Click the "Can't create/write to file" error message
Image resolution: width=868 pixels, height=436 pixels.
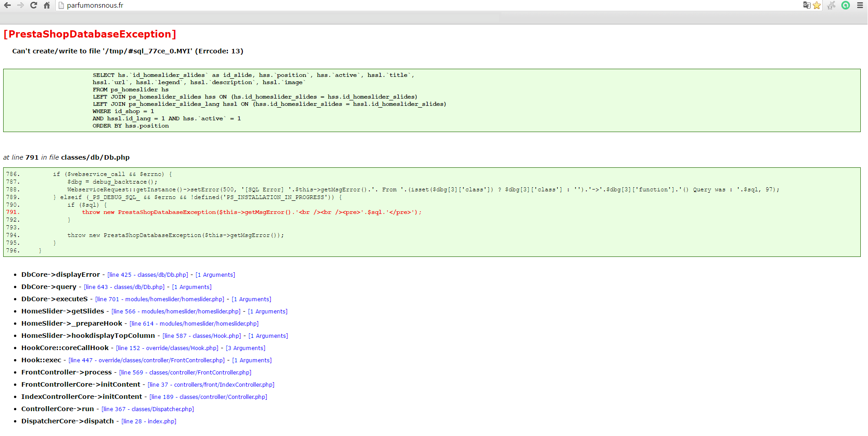click(x=127, y=51)
